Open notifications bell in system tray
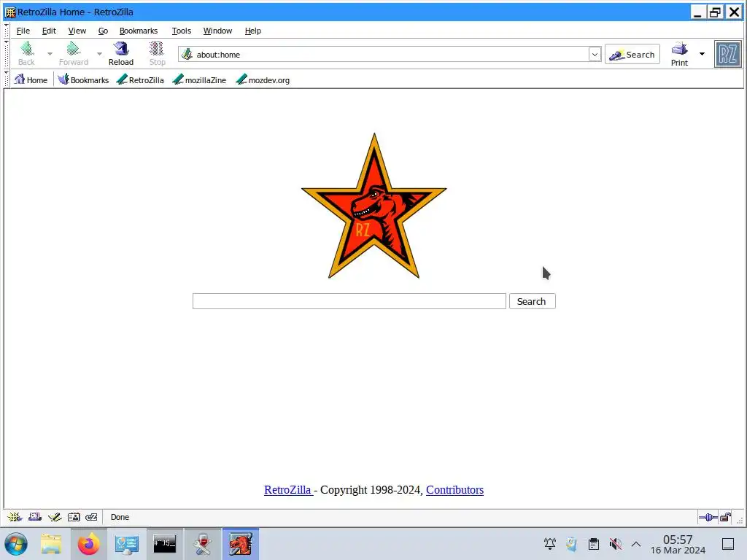Image resolution: width=747 pixels, height=560 pixels. pyautogui.click(x=550, y=544)
